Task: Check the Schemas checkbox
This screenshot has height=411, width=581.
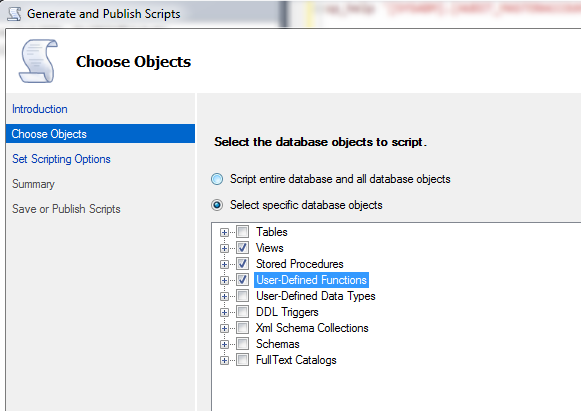Action: [x=243, y=344]
